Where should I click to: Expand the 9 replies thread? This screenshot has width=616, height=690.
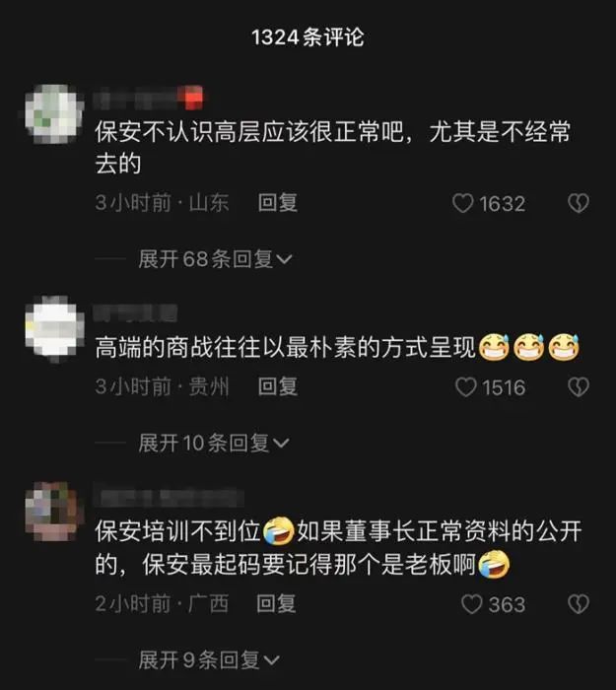tap(209, 660)
